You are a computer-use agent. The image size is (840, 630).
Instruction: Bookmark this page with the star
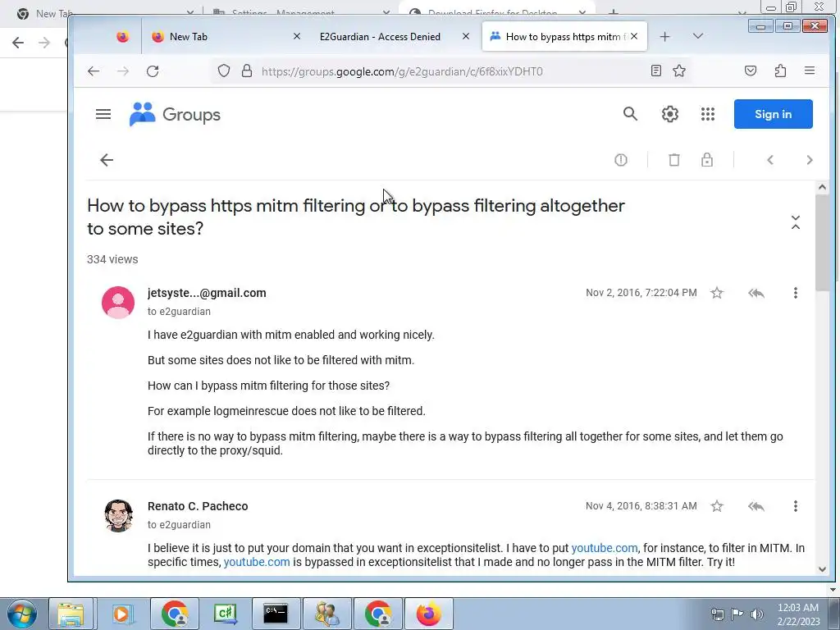[679, 71]
